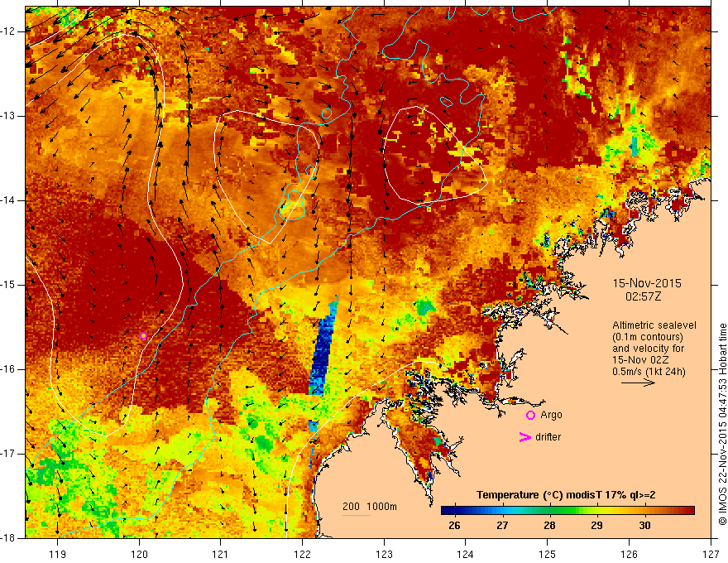The height and width of the screenshot is (563, 728).
Task: Click the colorbar tick label '30'
Action: [644, 526]
